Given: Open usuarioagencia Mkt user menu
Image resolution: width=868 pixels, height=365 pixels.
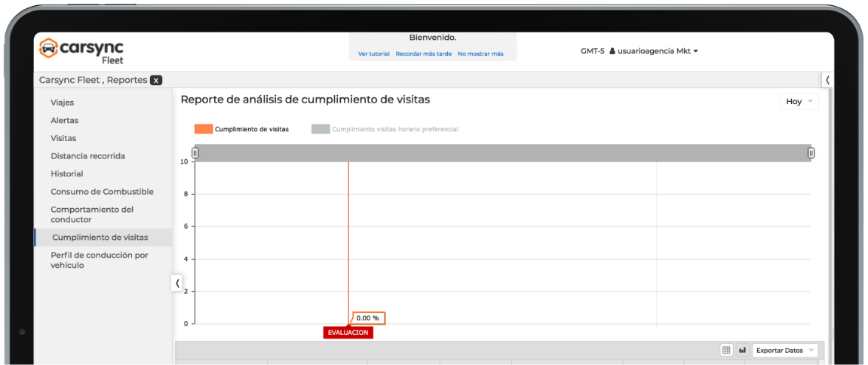Looking at the screenshot, I should (x=653, y=51).
